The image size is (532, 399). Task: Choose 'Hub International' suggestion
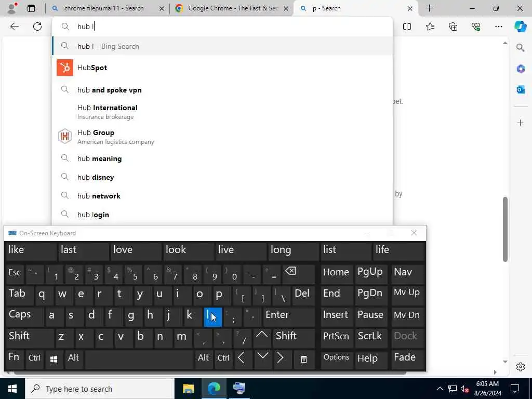tap(222, 112)
